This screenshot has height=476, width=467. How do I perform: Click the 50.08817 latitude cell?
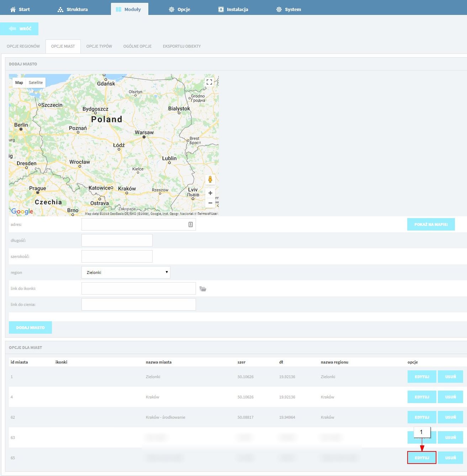(x=245, y=417)
